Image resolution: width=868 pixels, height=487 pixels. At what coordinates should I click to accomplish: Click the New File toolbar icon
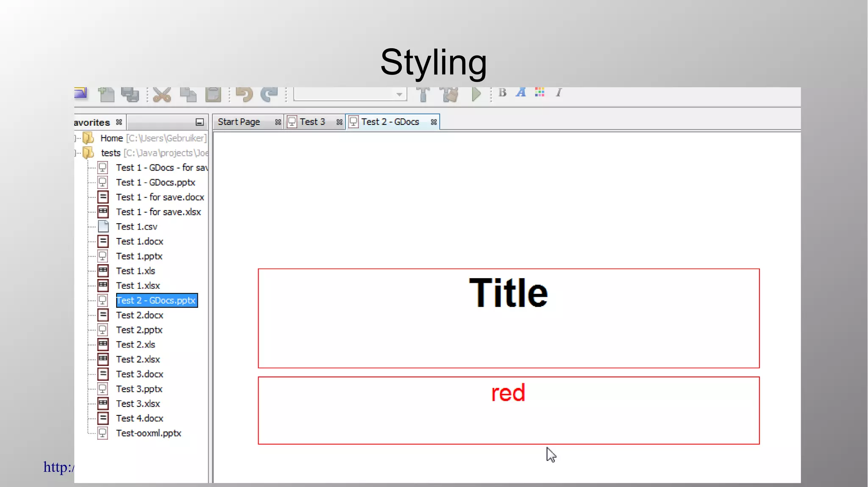[x=106, y=94]
